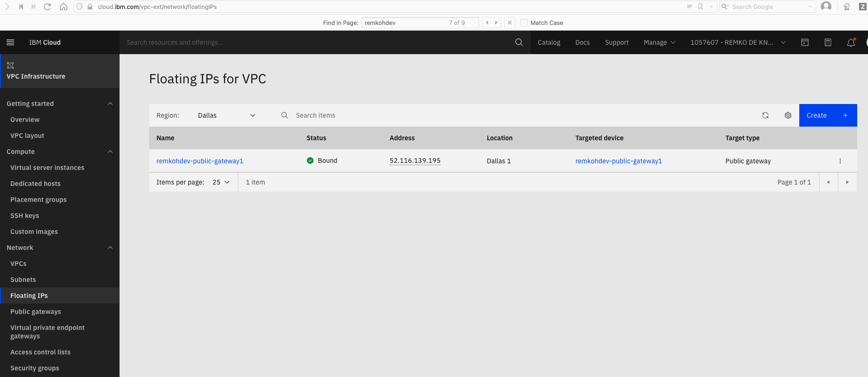The image size is (868, 377).
Task: Click the browser forward arrow
Action: click(x=7, y=7)
